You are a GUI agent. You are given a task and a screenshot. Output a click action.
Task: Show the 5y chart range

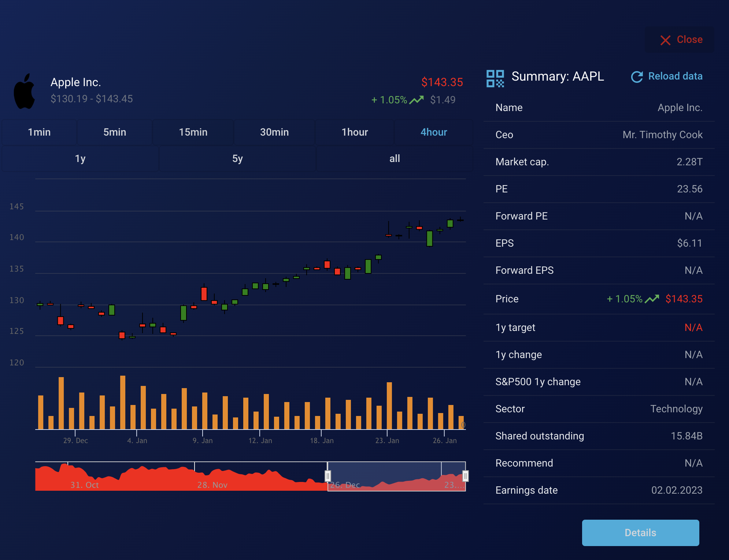[237, 159]
